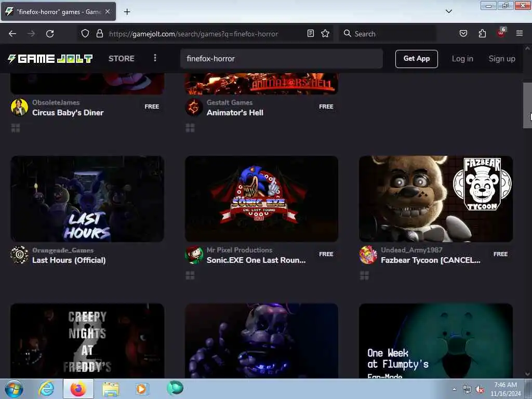Viewport: 532px width, 399px height.
Task: Click the Firefox Search box
Action: [387, 34]
